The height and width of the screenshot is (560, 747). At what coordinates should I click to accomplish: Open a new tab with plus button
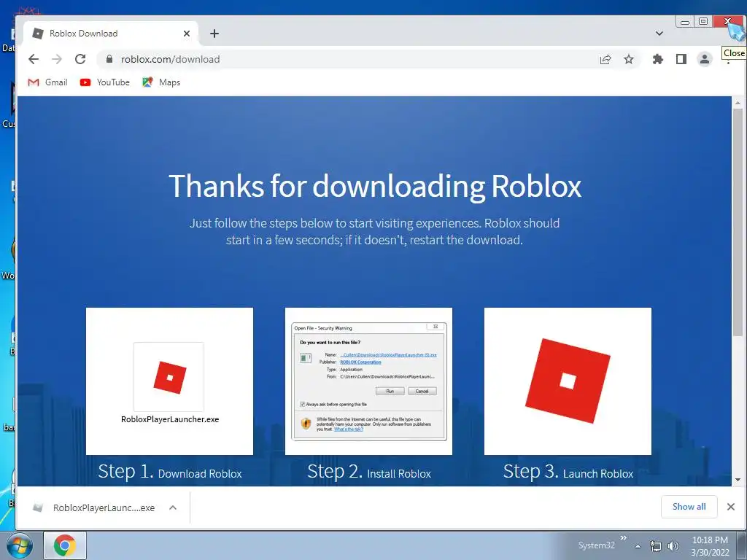(x=214, y=34)
